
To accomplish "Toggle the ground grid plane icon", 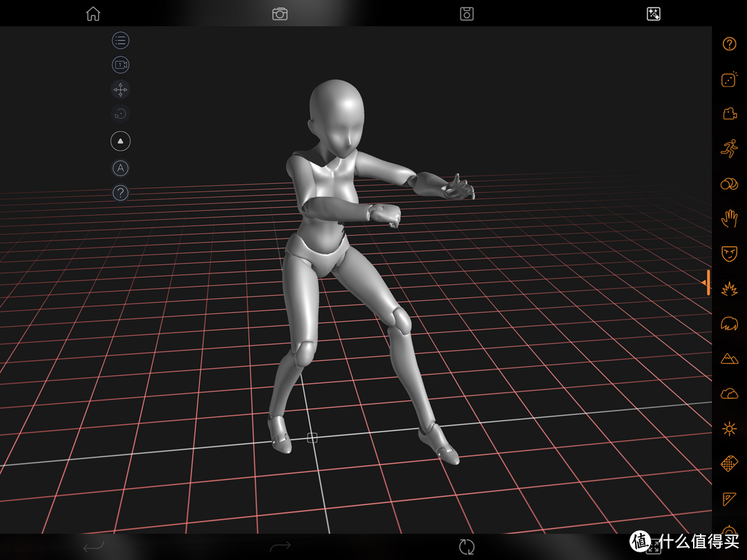I will pyautogui.click(x=730, y=464).
